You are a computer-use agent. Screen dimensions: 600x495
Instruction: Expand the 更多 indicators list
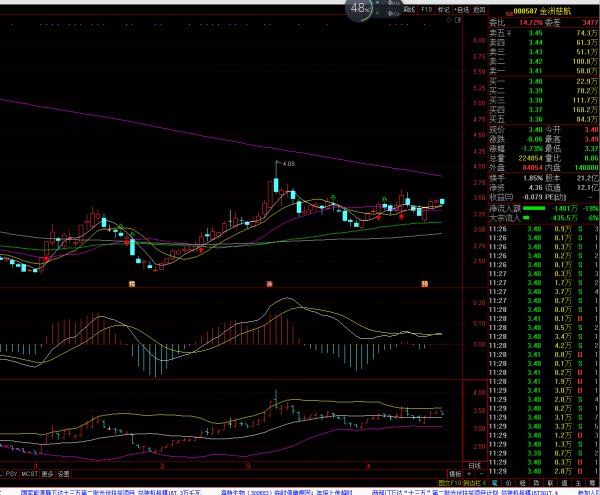pyautogui.click(x=47, y=472)
